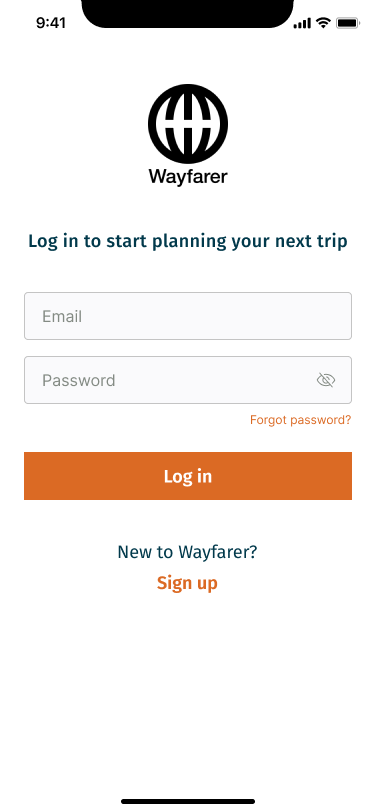This screenshot has width=375, height=812.
Task: Tap the Dynamic Island notch area
Action: [x=188, y=13]
